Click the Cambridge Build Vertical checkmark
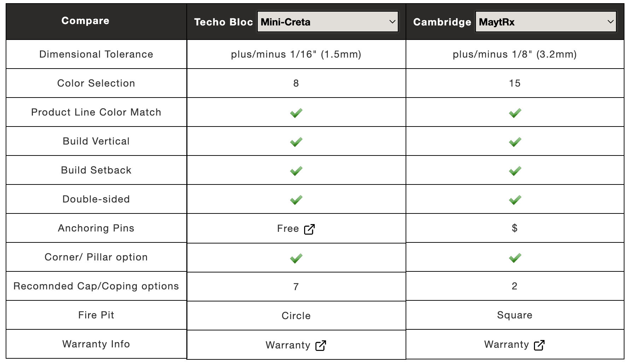Screen dimensions: 628x364 [515, 142]
